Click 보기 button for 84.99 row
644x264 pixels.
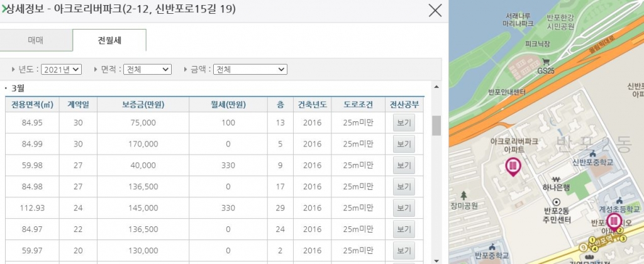(404, 144)
